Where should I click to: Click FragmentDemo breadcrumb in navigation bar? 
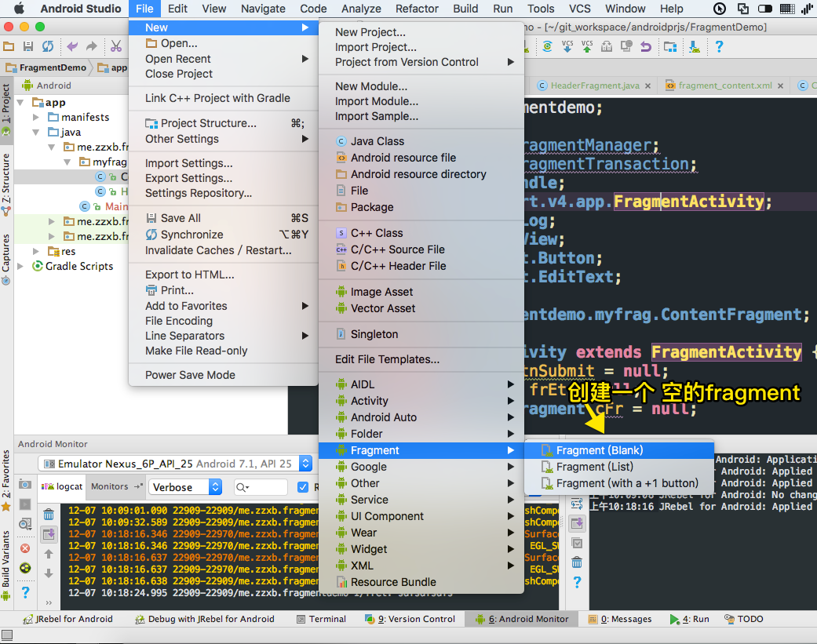click(x=47, y=67)
